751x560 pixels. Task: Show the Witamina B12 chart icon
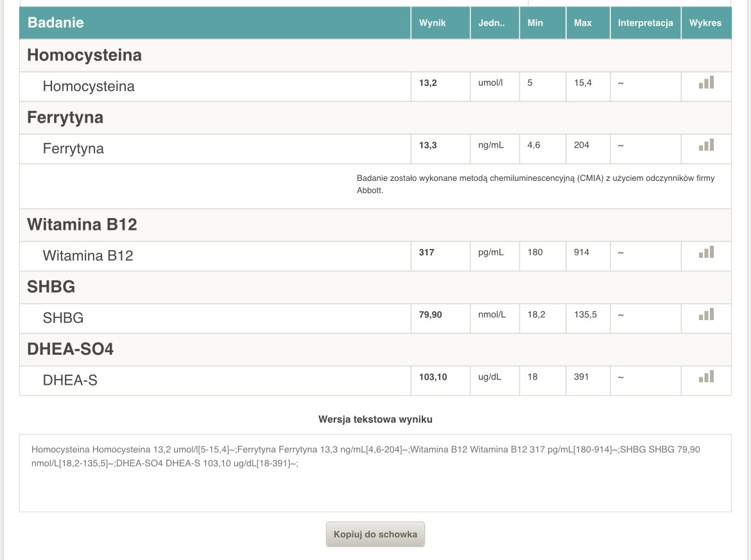click(x=706, y=252)
